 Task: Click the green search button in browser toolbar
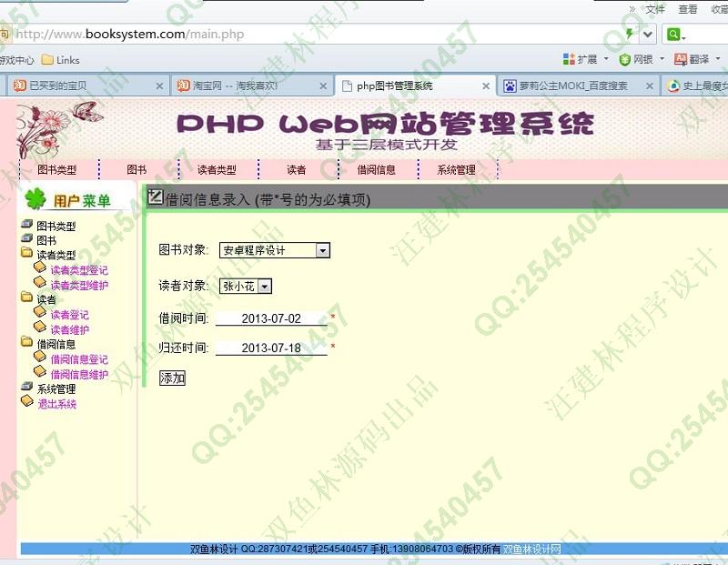click(674, 35)
